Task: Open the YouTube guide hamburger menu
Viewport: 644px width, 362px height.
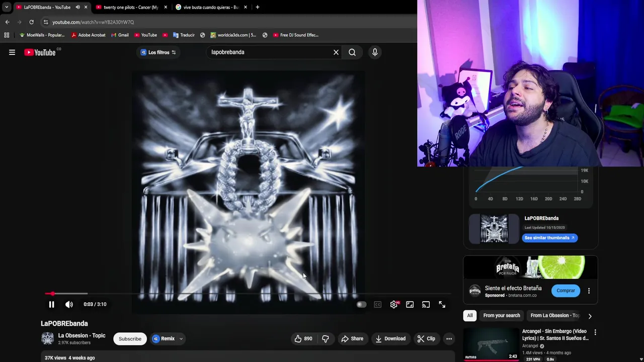Action: point(12,52)
